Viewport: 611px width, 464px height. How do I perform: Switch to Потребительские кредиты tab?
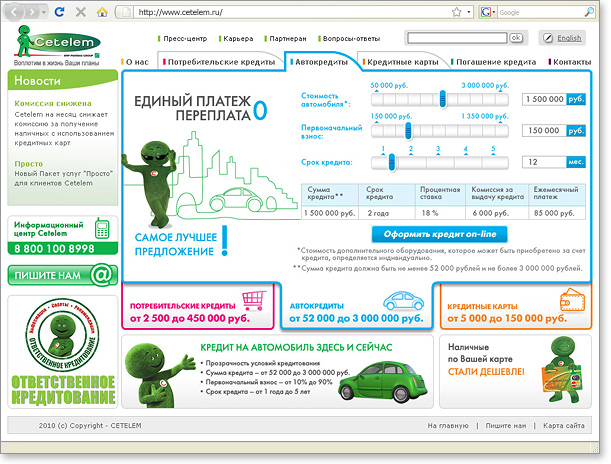(x=219, y=62)
